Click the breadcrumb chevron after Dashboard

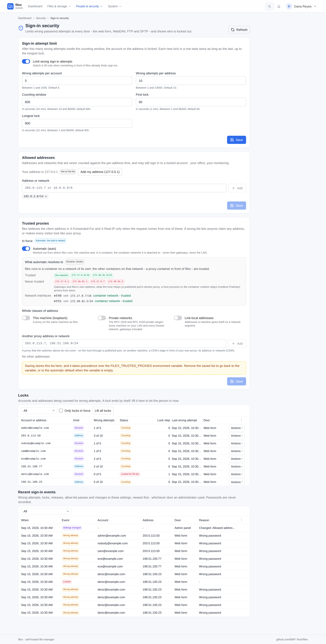click(x=34, y=18)
